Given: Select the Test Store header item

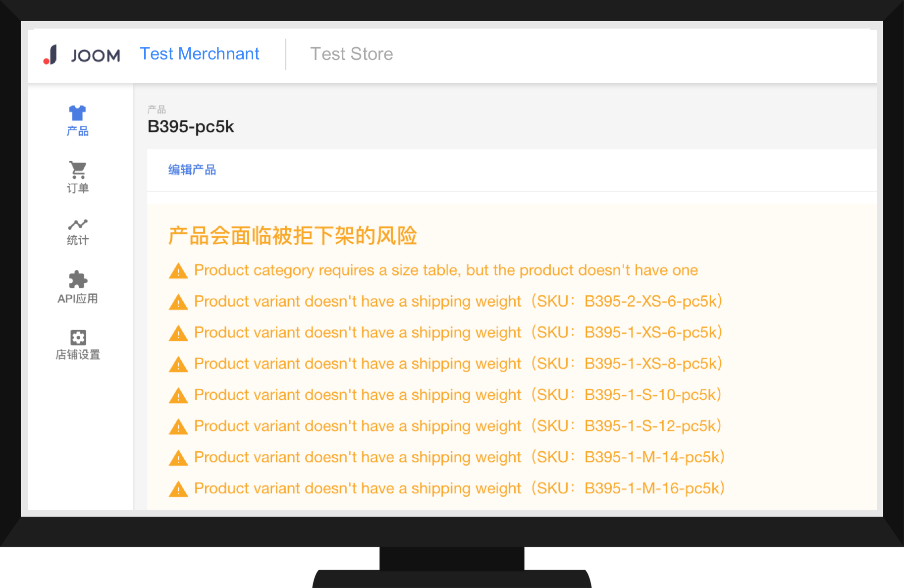Looking at the screenshot, I should click(352, 53).
